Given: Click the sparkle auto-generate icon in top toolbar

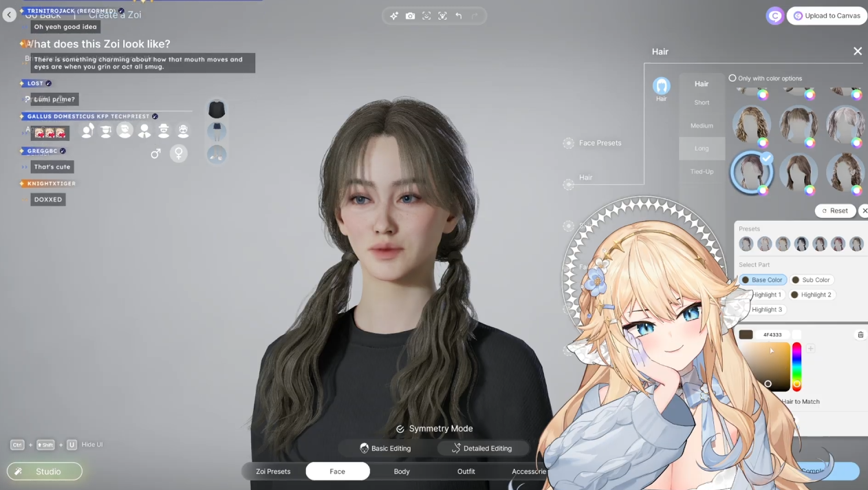Looking at the screenshot, I should tap(394, 16).
